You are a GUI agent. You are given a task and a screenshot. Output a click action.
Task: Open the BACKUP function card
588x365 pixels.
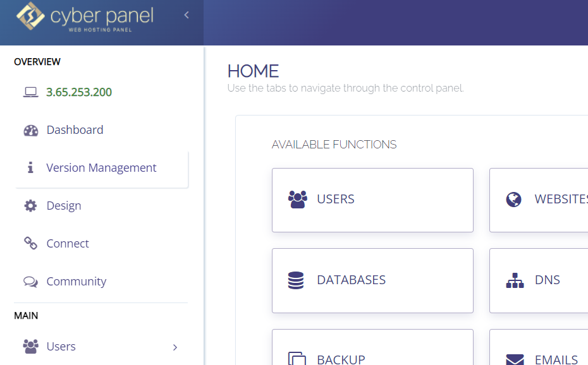click(x=372, y=347)
